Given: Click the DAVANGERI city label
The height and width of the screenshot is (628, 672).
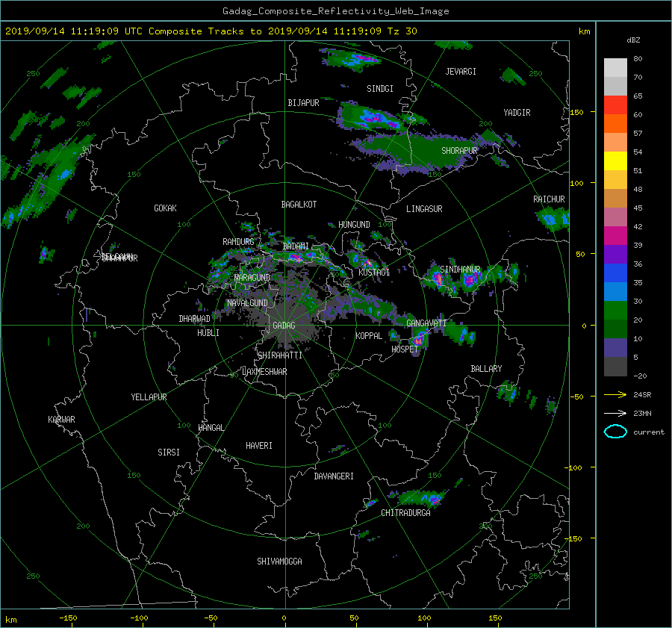Looking at the screenshot, I should click(x=334, y=476).
